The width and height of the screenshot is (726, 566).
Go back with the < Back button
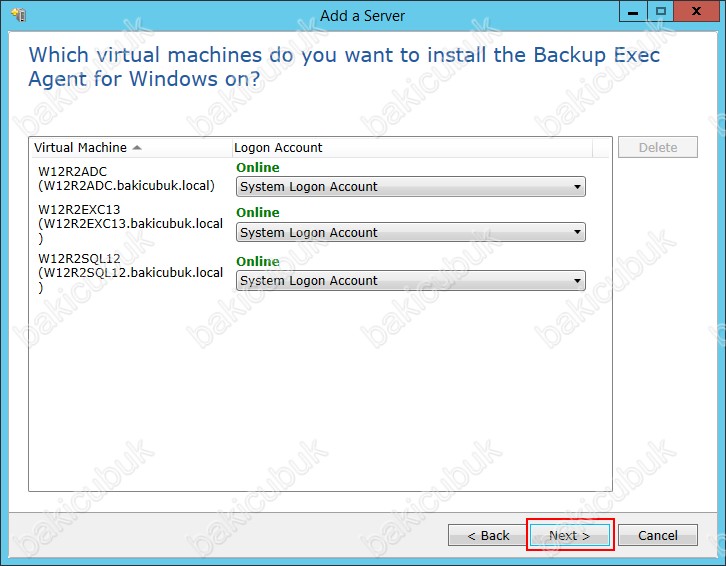coord(488,535)
